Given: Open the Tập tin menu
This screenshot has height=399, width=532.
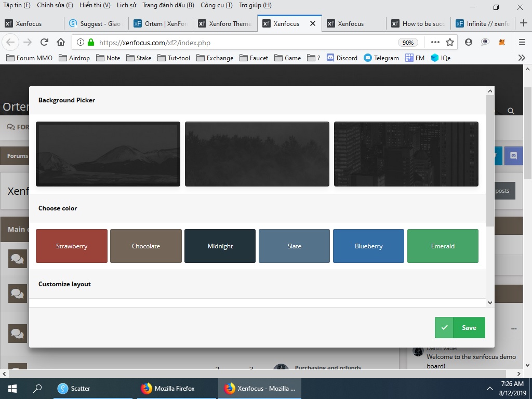Looking at the screenshot, I should (x=17, y=5).
